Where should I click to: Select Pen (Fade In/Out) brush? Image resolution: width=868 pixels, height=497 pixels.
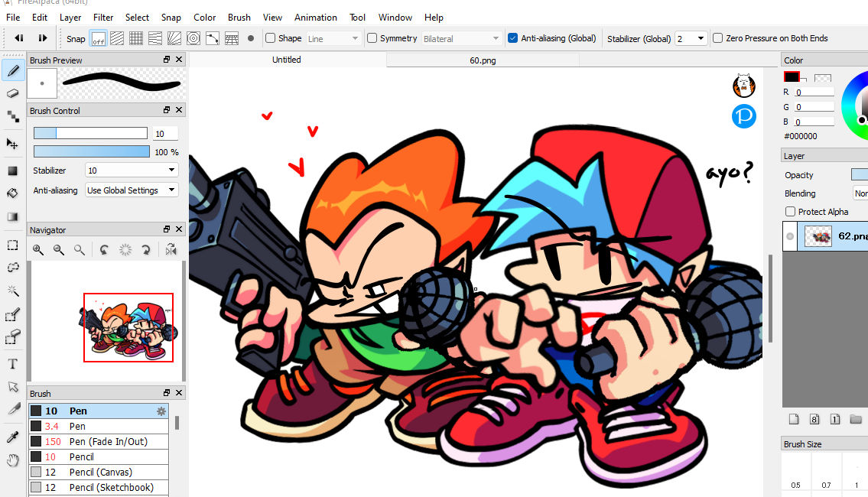[x=99, y=442]
